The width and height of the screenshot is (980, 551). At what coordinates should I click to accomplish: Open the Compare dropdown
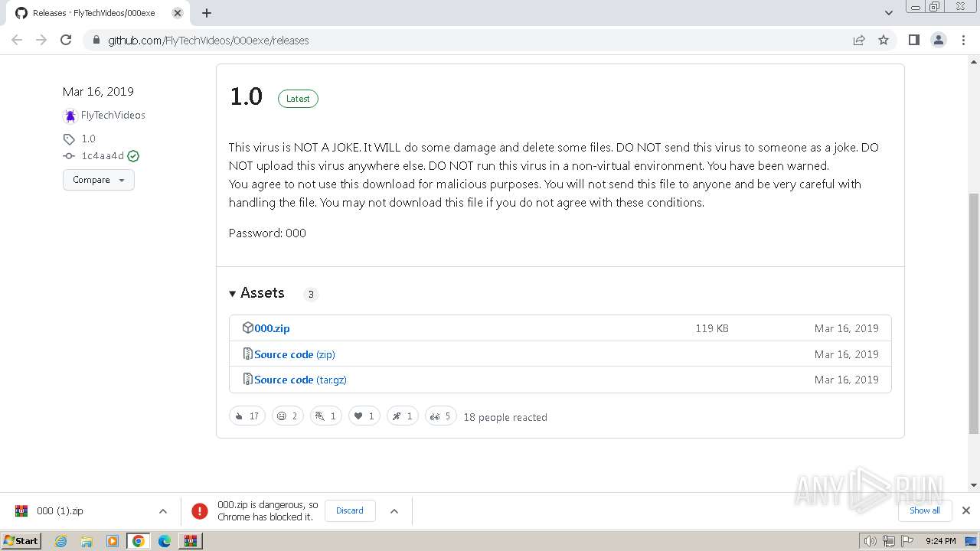99,180
